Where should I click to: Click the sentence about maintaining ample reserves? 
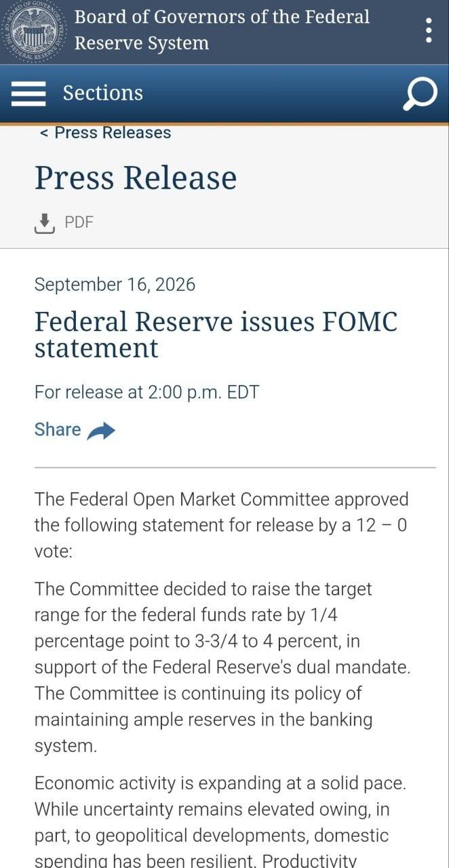point(203,719)
